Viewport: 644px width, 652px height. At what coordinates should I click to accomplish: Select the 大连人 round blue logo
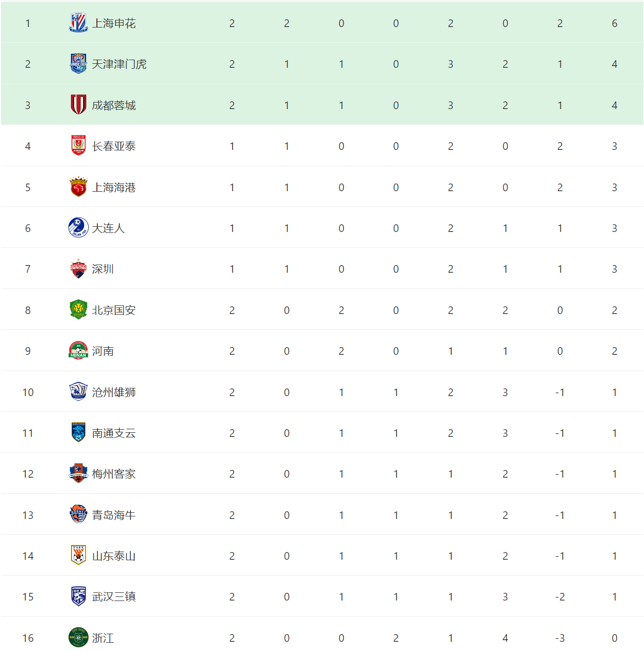point(79,228)
